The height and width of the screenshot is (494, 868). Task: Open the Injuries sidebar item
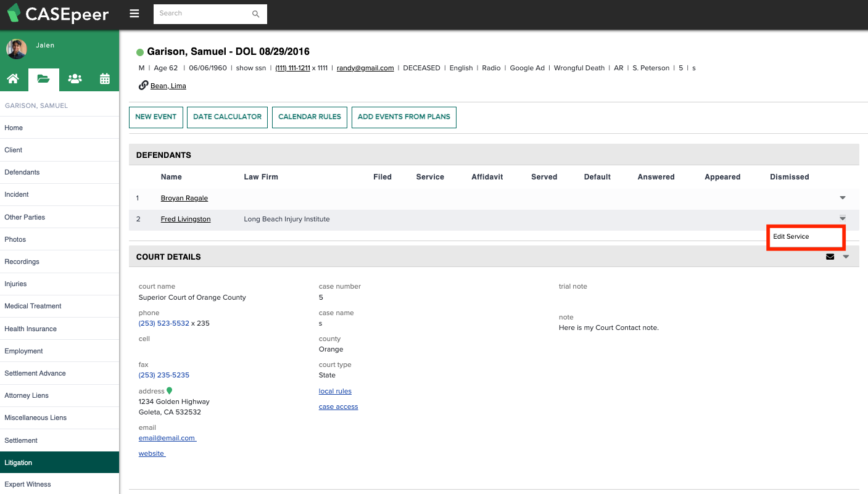pyautogui.click(x=59, y=284)
